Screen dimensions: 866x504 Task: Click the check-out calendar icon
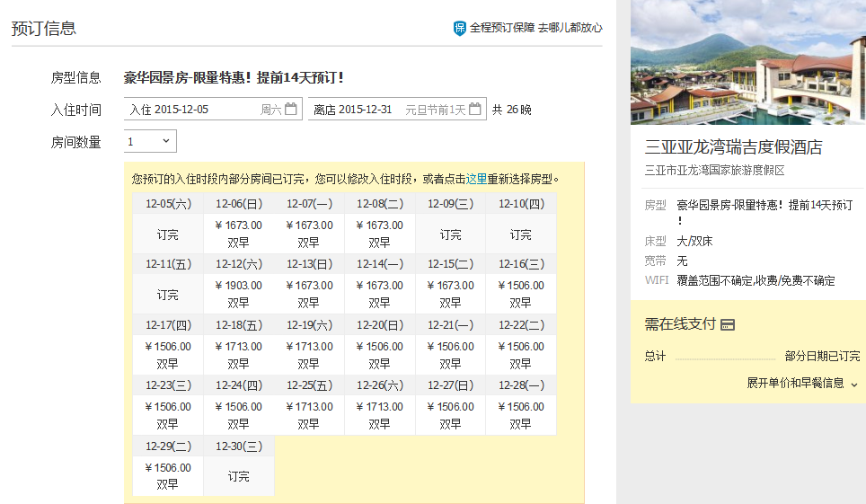pyautogui.click(x=475, y=110)
